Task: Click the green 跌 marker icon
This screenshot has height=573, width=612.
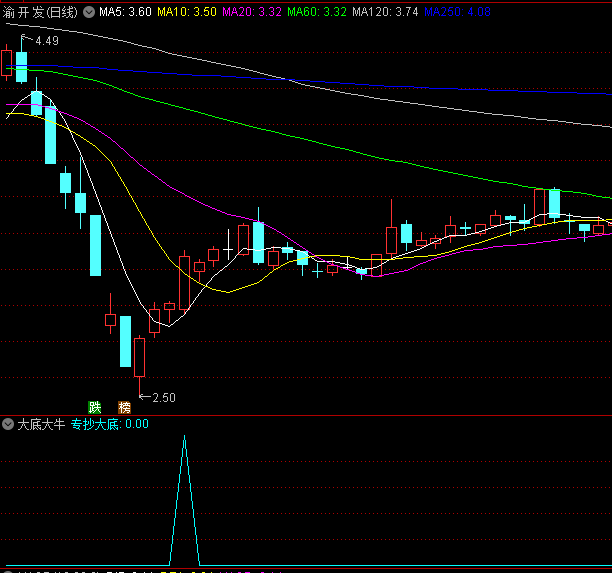Action: pyautogui.click(x=95, y=408)
